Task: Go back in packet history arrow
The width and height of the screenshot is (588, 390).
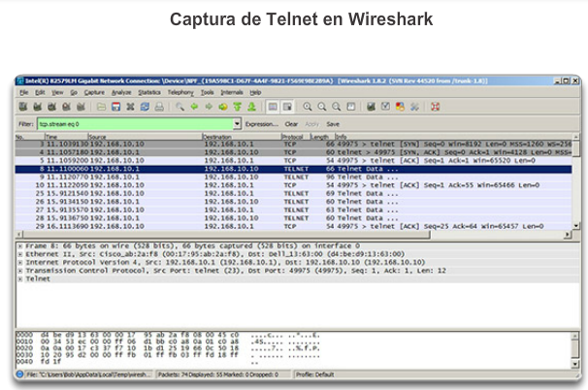Action: (194, 107)
